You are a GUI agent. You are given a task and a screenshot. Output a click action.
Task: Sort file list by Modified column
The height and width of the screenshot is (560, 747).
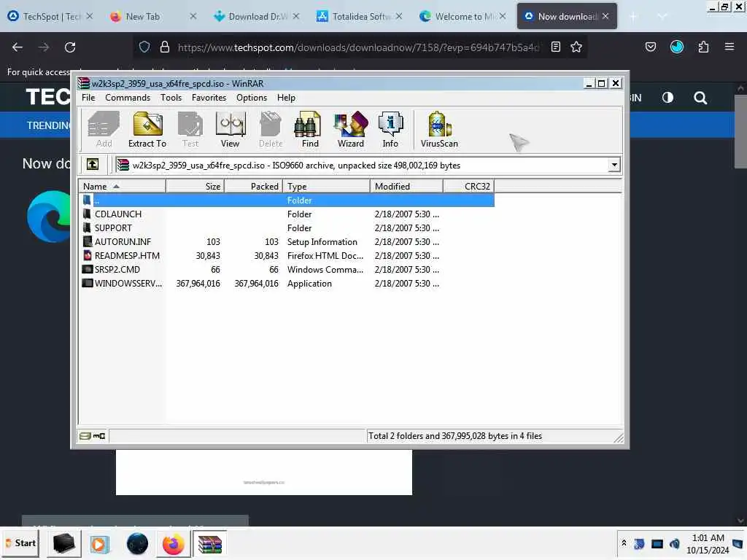tap(406, 186)
